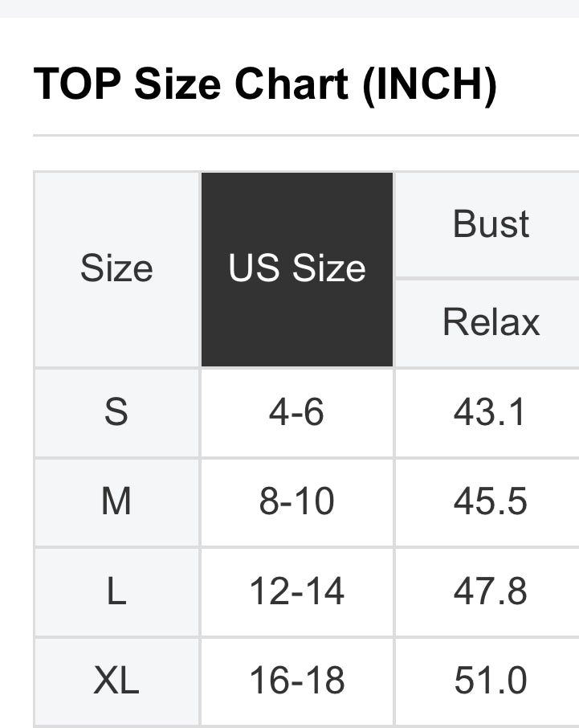Click the 12-14 US size cell
This screenshot has height=728, width=579.
click(x=297, y=592)
